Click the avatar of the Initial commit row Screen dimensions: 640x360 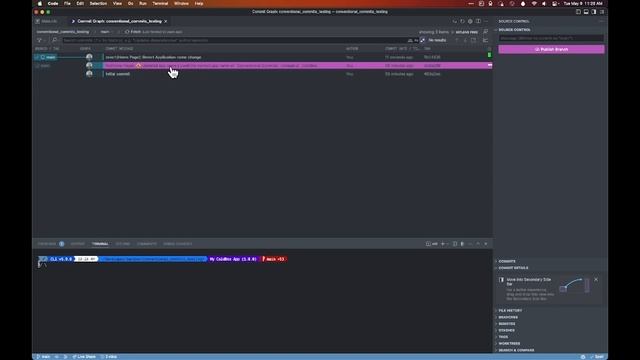89,74
